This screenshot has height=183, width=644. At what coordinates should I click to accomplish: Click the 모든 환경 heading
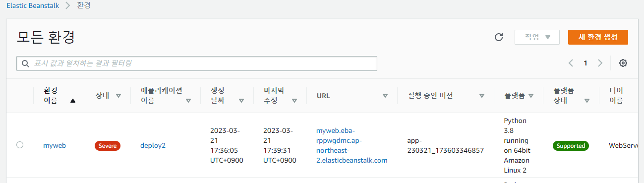[46, 37]
